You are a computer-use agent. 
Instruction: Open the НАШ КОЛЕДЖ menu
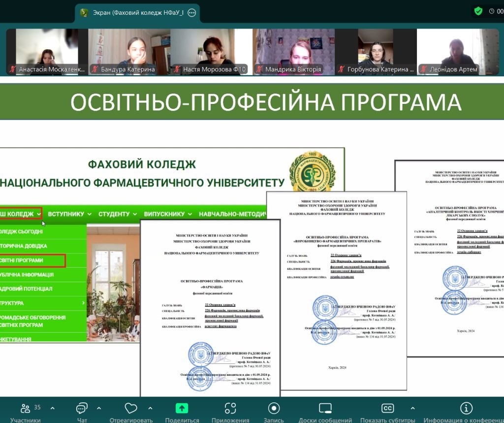tap(21, 214)
